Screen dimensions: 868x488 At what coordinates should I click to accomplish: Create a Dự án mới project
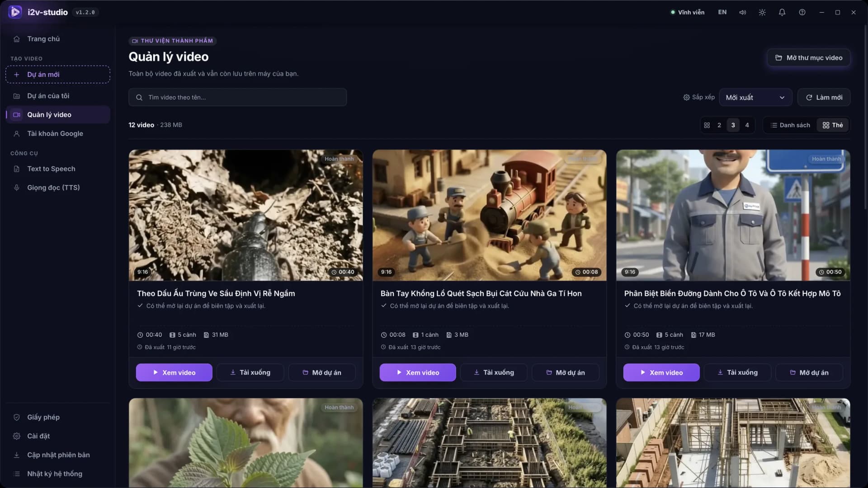coord(58,75)
